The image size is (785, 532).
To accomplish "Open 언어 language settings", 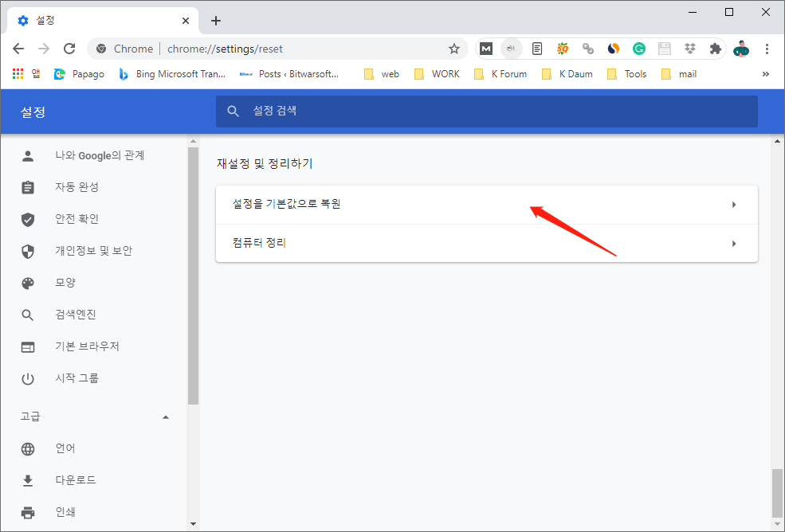I will [93, 448].
